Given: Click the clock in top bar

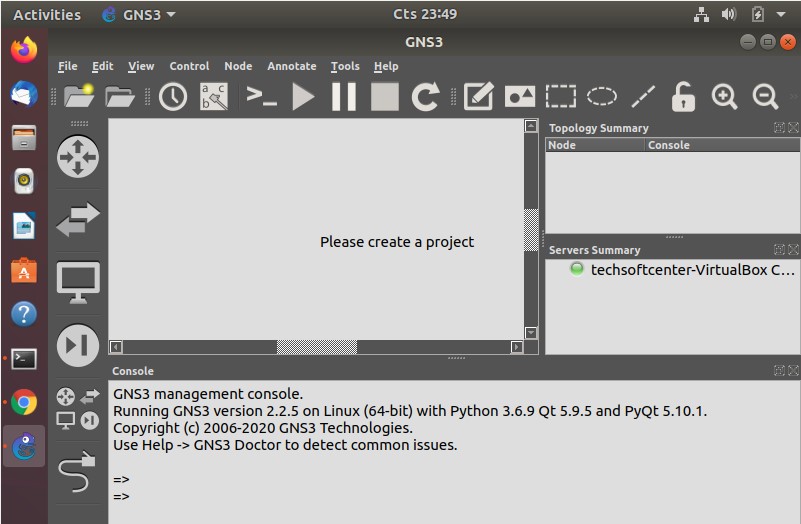Looking at the screenshot, I should (425, 14).
